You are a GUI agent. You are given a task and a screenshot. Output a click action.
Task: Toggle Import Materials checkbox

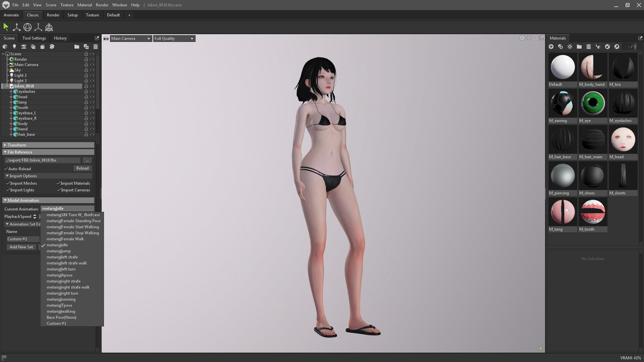[58, 183]
